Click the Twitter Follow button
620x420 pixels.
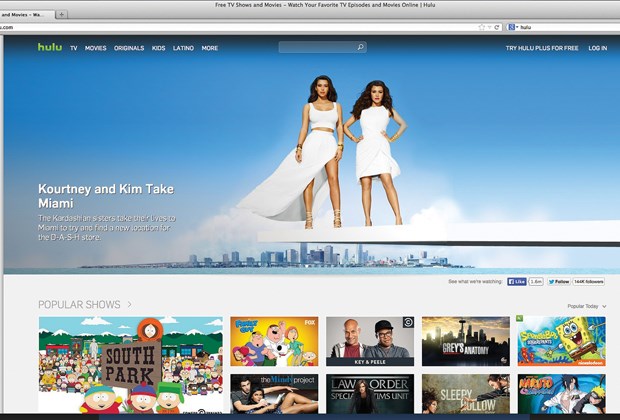559,282
